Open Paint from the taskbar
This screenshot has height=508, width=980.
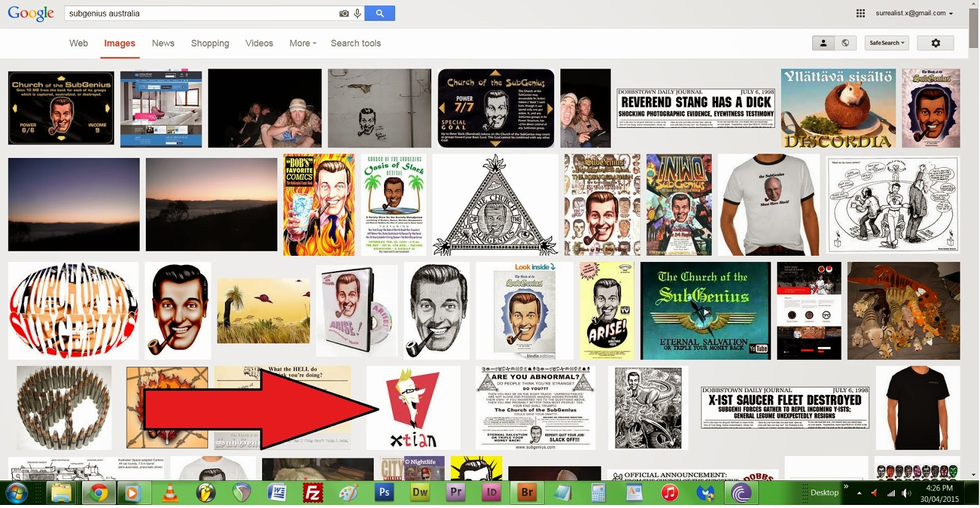[349, 493]
